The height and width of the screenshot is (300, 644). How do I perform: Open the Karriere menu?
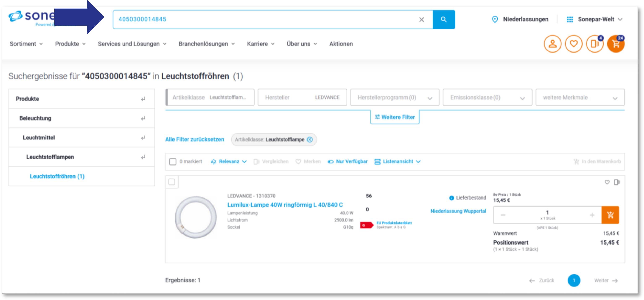pyautogui.click(x=261, y=44)
